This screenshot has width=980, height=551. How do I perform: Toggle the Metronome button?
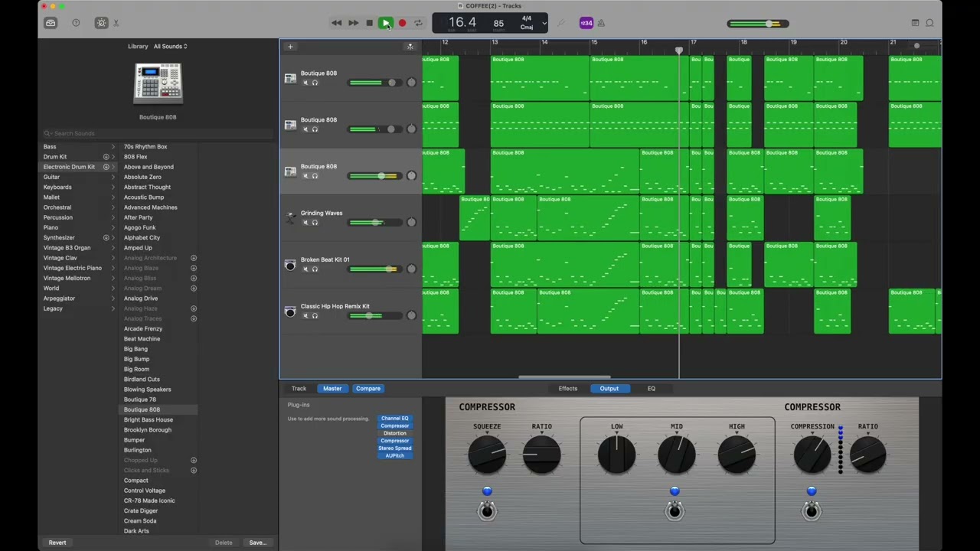[601, 23]
